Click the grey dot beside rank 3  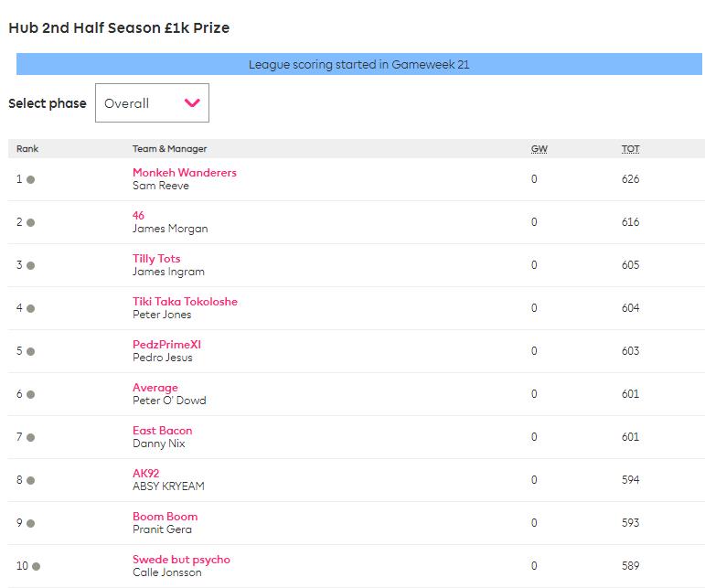tap(30, 266)
